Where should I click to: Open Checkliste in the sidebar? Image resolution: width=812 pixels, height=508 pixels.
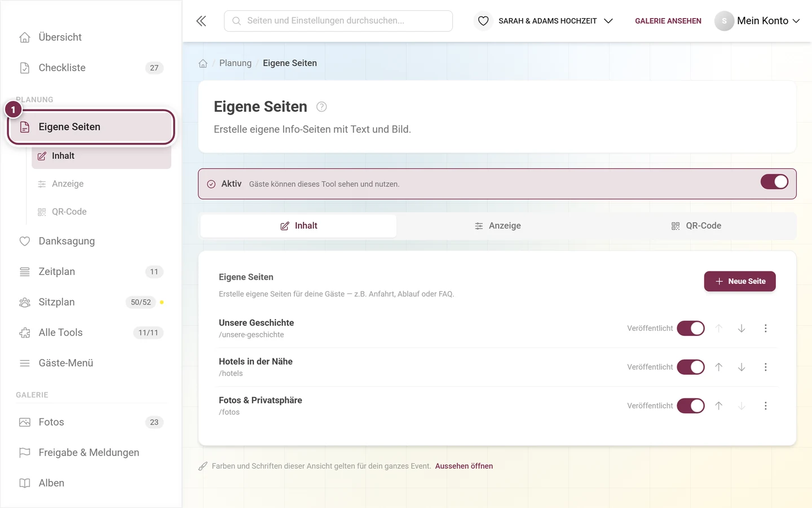tap(91, 68)
